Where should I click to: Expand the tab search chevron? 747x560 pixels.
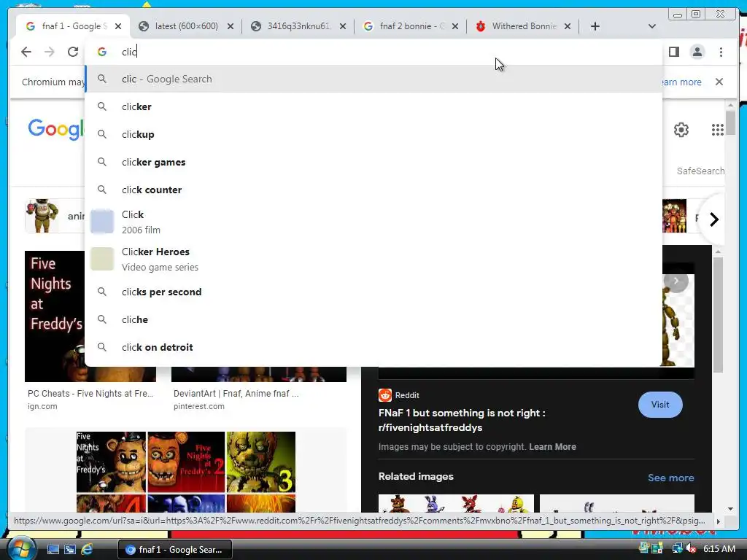point(652,26)
